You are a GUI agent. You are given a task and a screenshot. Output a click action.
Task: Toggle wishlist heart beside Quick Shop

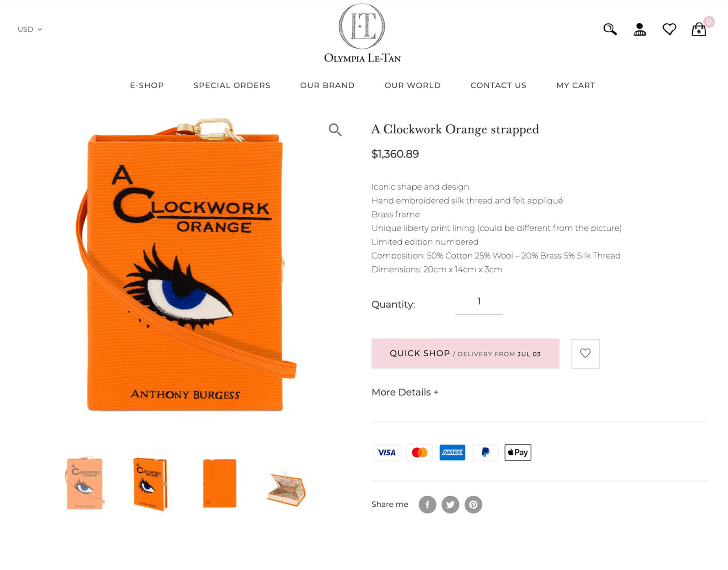coord(585,353)
